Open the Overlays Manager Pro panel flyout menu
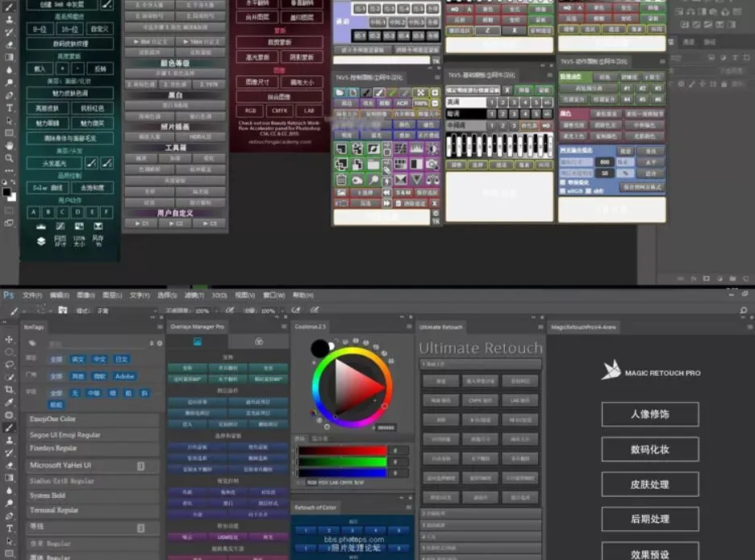 (284, 327)
